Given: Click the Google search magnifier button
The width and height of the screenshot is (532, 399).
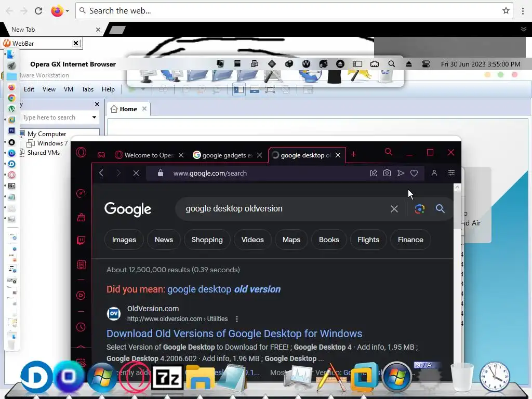Looking at the screenshot, I should pos(440,209).
